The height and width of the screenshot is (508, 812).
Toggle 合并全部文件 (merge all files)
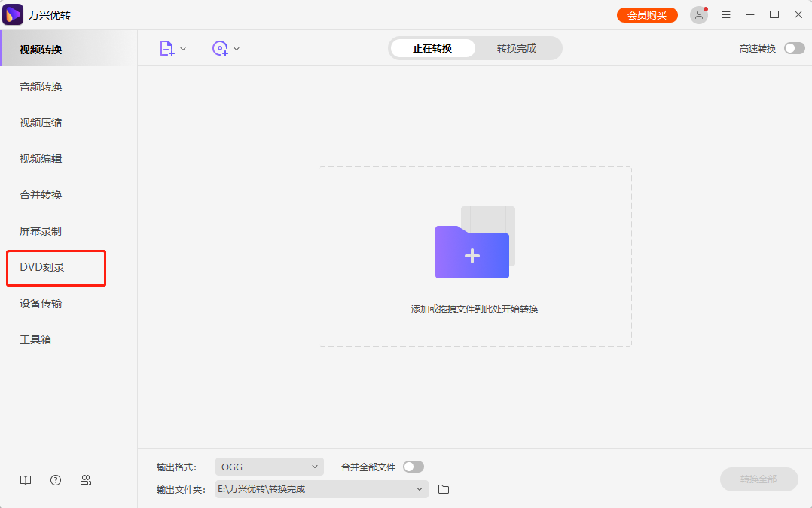pos(413,466)
